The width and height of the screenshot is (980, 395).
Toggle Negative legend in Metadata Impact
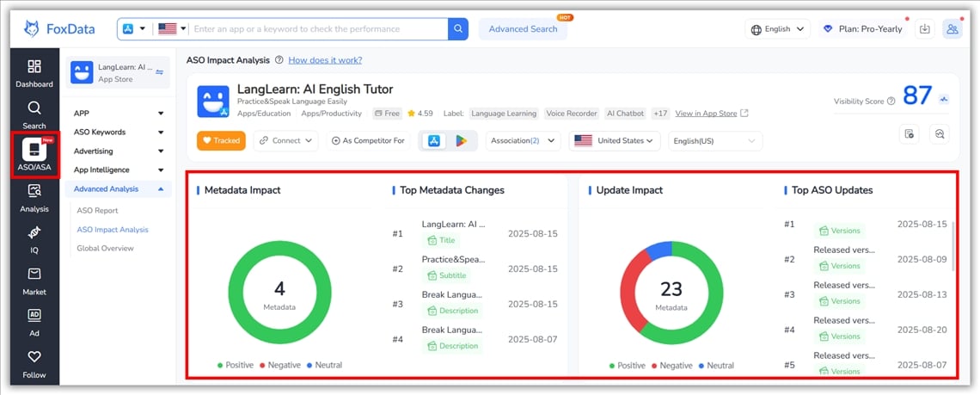[x=279, y=365]
